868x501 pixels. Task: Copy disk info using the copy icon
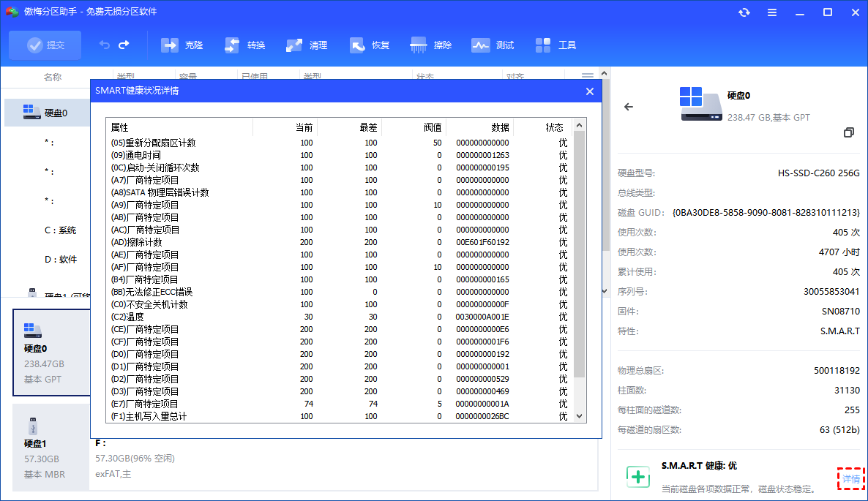pos(849,132)
